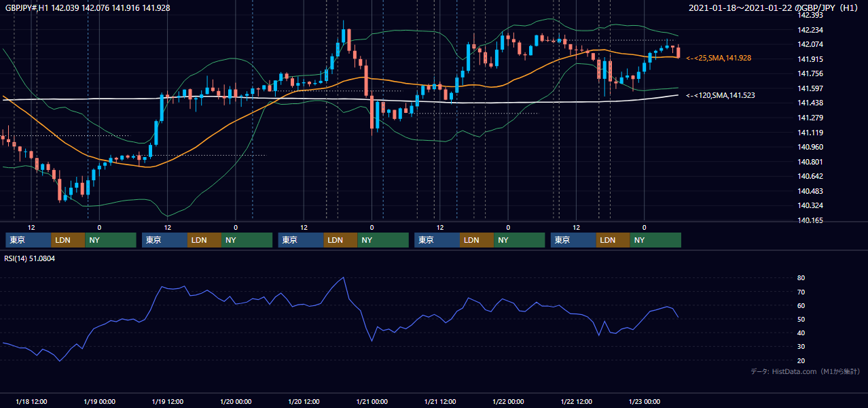Click RSI scale level 70
Viewport: 868px width, 408px height.
pos(801,292)
